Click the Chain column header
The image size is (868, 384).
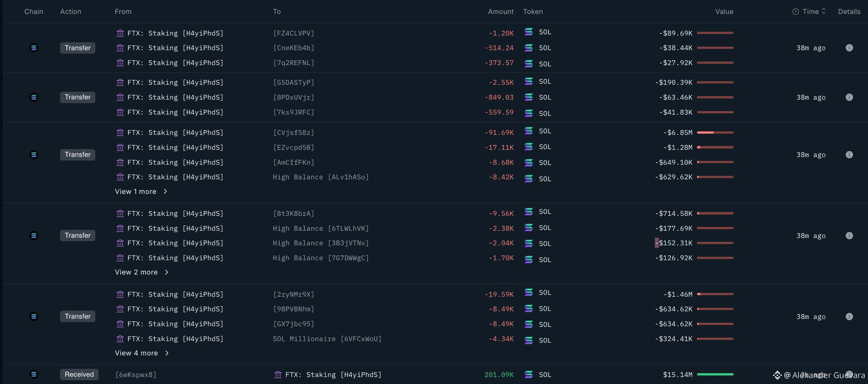click(34, 12)
